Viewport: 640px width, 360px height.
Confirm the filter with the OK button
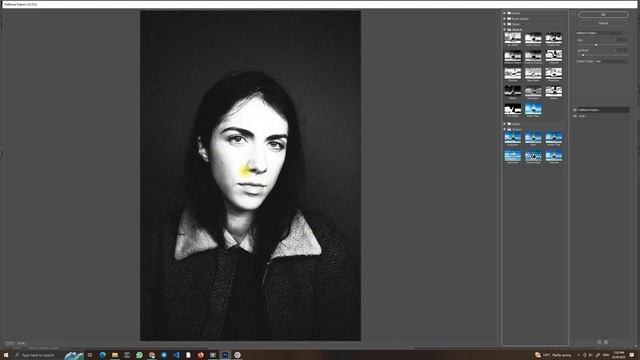(x=603, y=15)
